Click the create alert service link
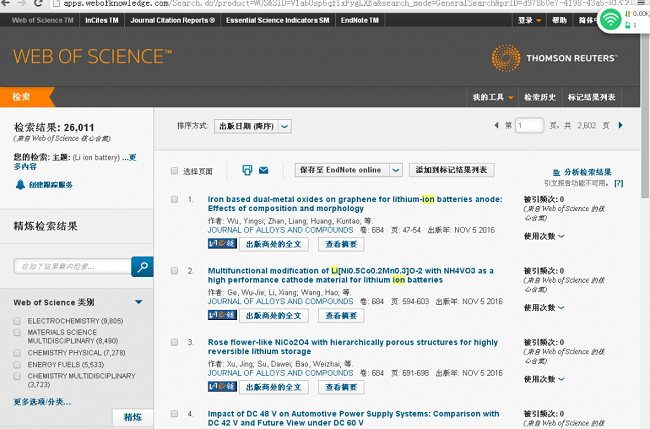The image size is (650, 429). pos(51,185)
